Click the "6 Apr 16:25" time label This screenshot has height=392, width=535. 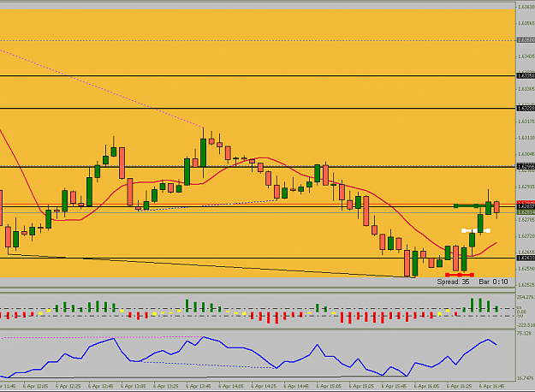[x=460, y=386]
